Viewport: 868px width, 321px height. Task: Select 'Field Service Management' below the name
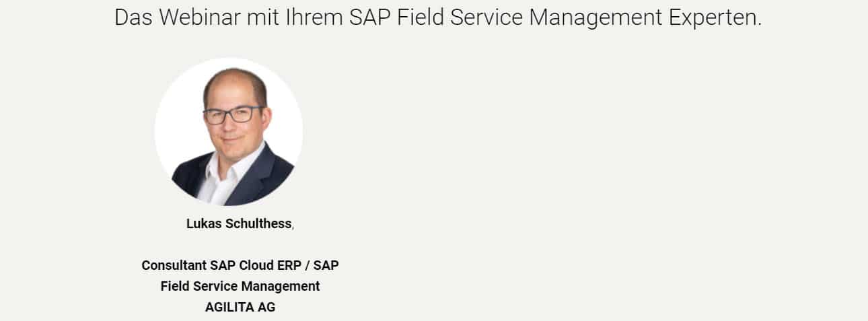pyautogui.click(x=240, y=286)
